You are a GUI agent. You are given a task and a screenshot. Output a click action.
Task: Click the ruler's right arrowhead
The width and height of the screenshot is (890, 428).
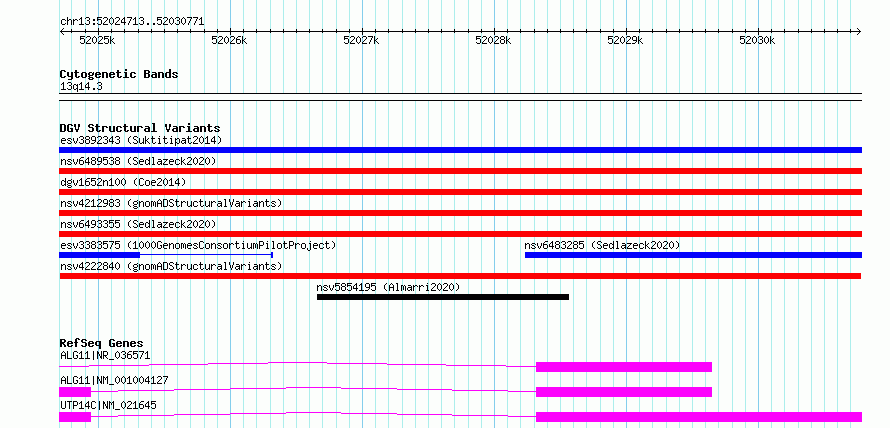coord(858,31)
